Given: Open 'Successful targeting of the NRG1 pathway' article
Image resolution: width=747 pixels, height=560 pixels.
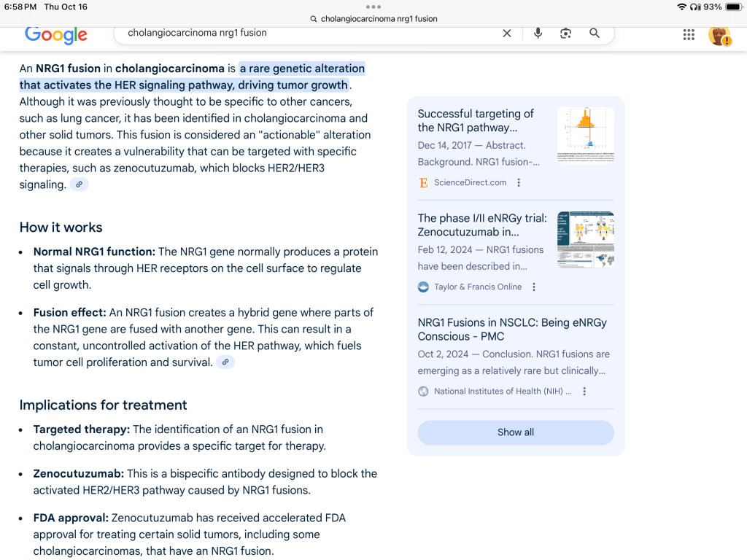Looking at the screenshot, I should pos(476,120).
